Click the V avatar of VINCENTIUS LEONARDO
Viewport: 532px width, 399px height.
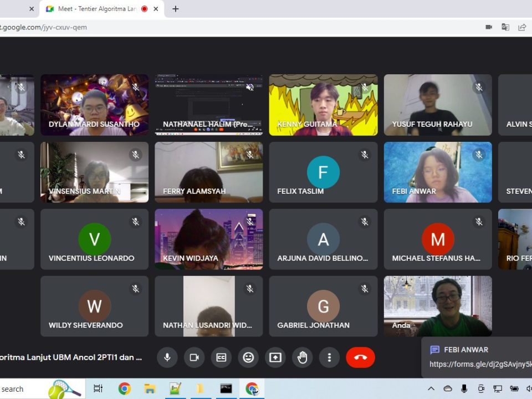click(x=94, y=239)
